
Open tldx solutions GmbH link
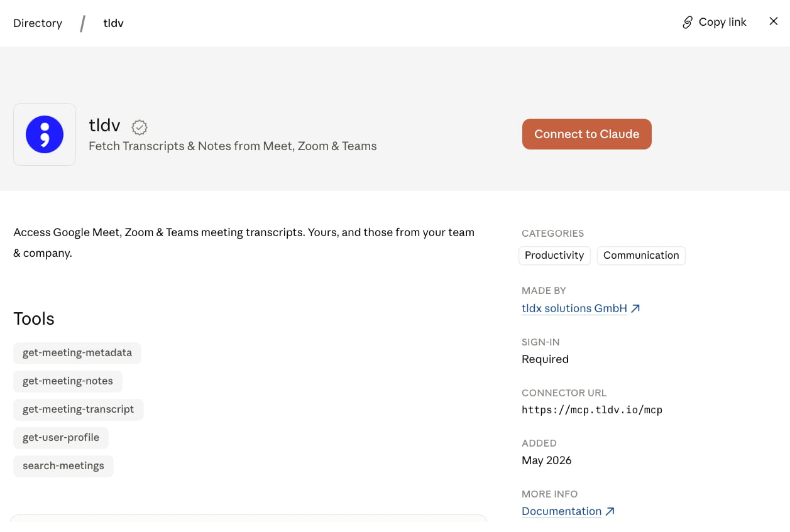point(574,308)
